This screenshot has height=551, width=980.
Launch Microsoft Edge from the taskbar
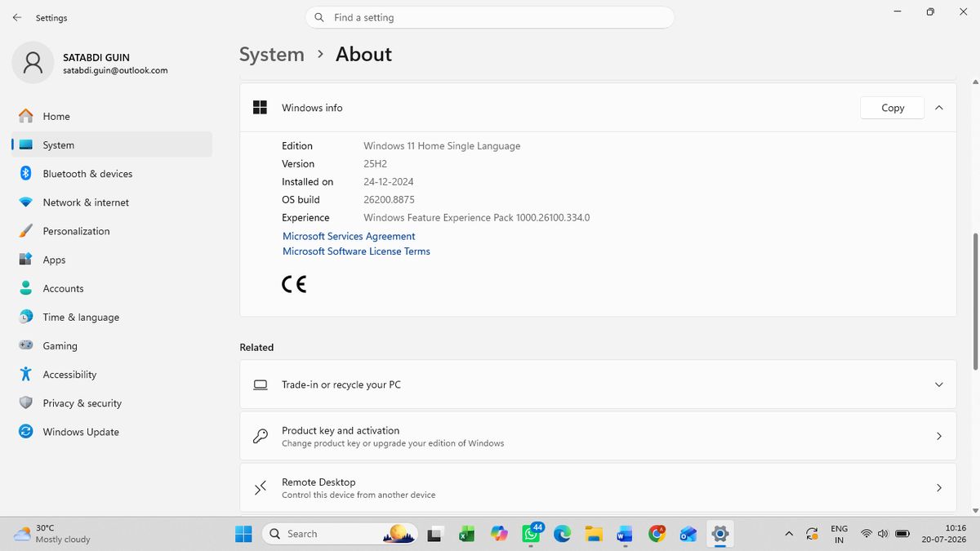(x=562, y=534)
